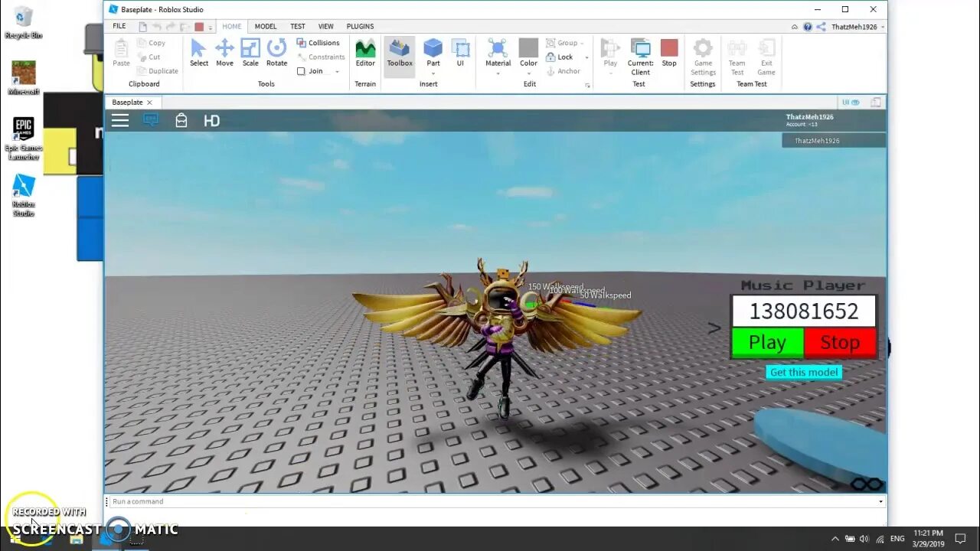Open the gray Color swatch
980x551 pixels.
[x=528, y=48]
